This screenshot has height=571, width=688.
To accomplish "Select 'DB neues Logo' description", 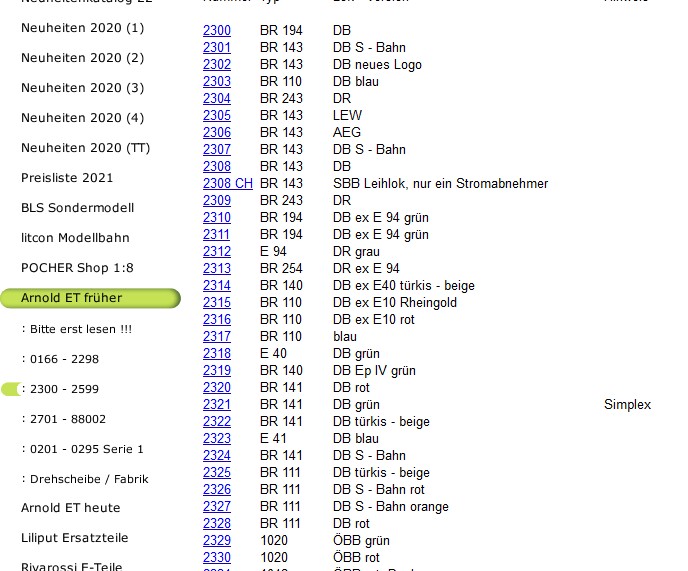I will coord(377,65).
